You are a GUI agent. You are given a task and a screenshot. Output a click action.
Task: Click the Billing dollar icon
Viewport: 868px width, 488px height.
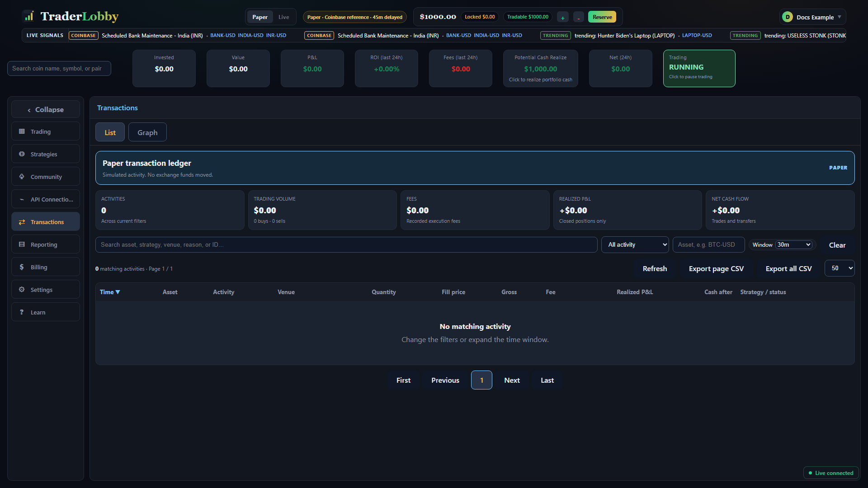pyautogui.click(x=22, y=267)
